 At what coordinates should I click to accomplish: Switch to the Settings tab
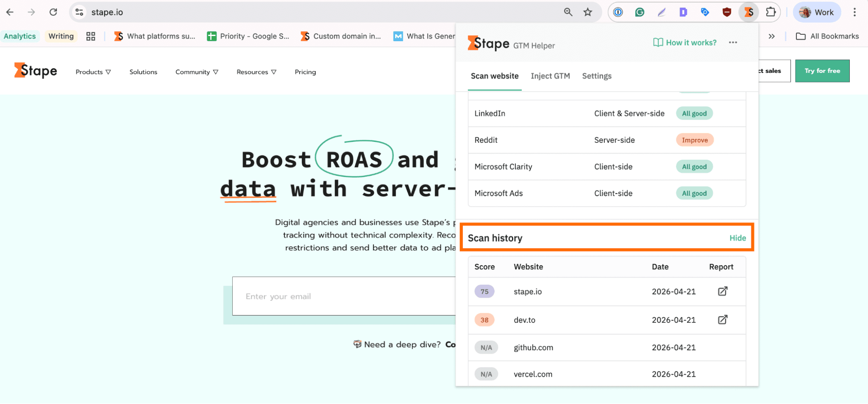pyautogui.click(x=597, y=76)
